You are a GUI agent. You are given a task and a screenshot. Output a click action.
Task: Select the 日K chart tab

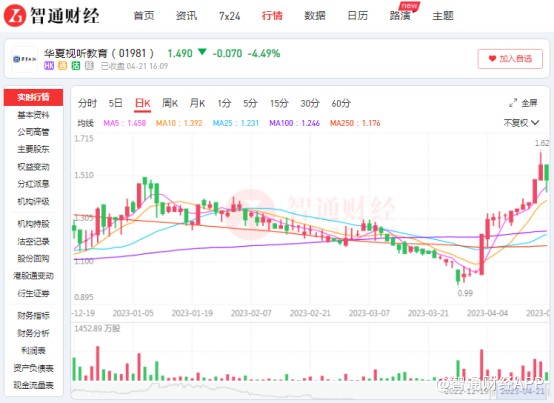[143, 103]
